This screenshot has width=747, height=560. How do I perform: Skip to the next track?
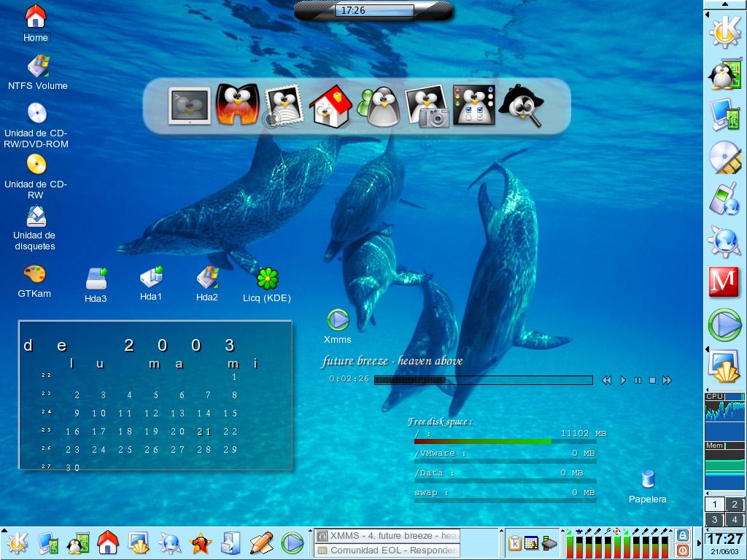[x=667, y=380]
